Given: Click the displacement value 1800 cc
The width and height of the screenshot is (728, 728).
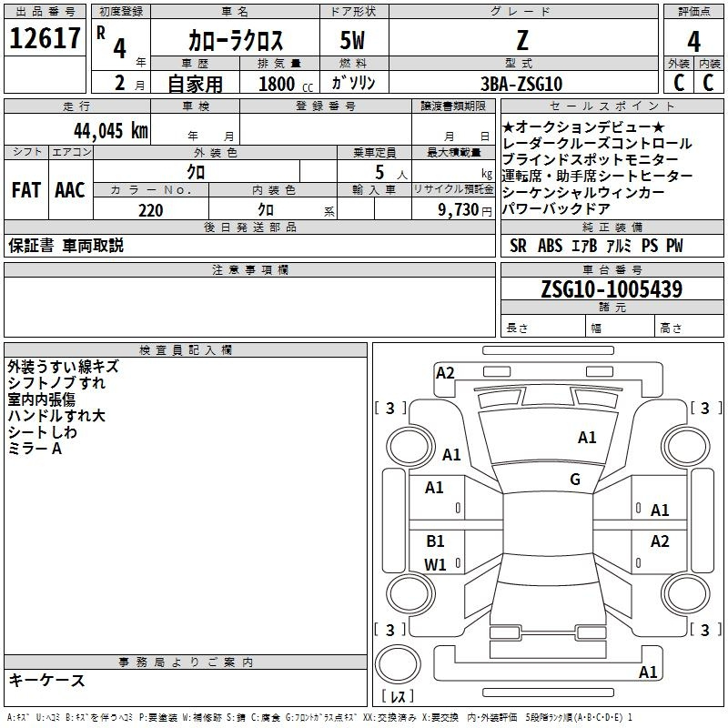Looking at the screenshot, I should tap(286, 84).
